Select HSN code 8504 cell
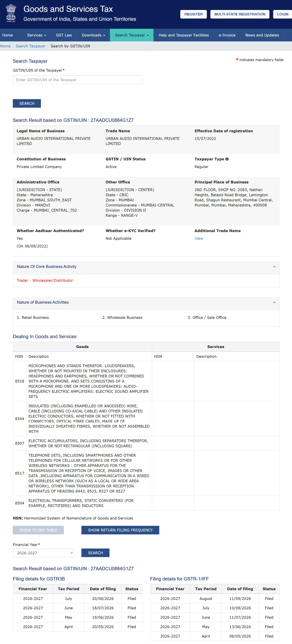 pyautogui.click(x=20, y=503)
